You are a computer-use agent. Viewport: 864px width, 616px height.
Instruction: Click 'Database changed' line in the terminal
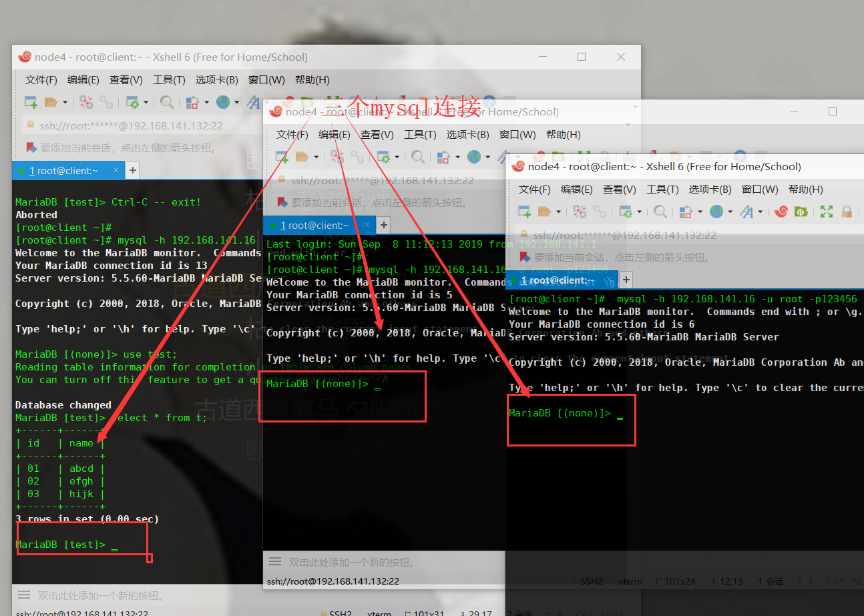point(63,405)
